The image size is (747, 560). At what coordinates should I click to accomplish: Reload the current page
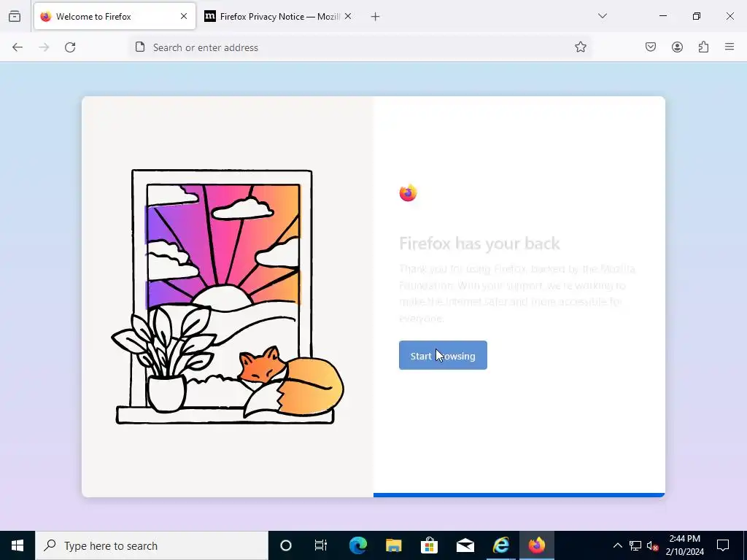70,47
